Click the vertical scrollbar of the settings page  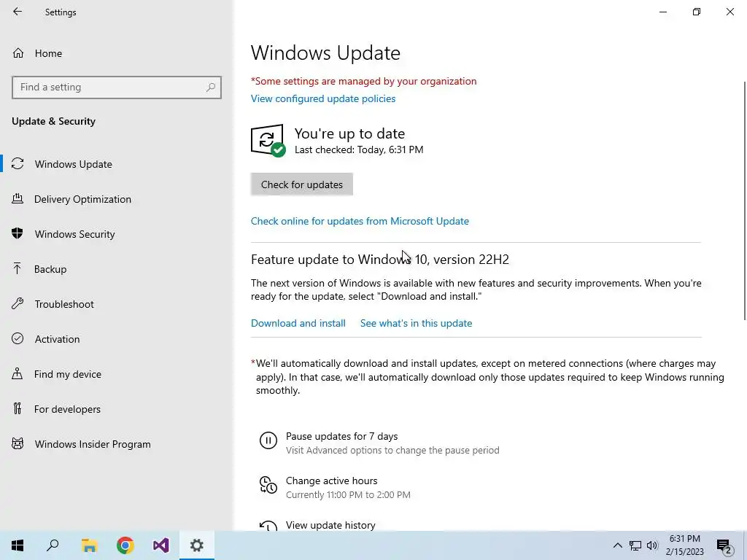744,200
